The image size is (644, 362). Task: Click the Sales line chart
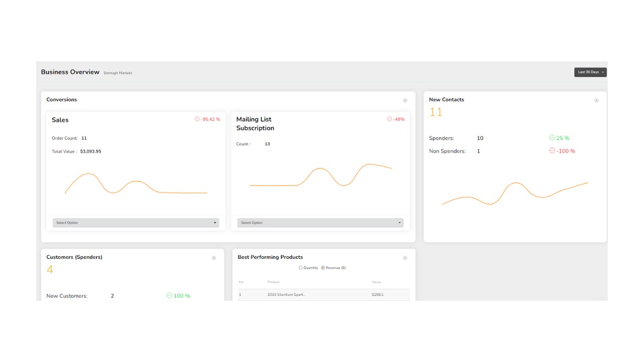(x=136, y=184)
